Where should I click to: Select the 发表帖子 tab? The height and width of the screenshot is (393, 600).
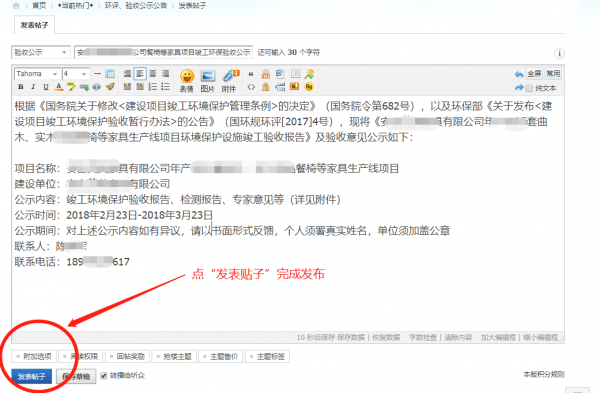pyautogui.click(x=34, y=25)
